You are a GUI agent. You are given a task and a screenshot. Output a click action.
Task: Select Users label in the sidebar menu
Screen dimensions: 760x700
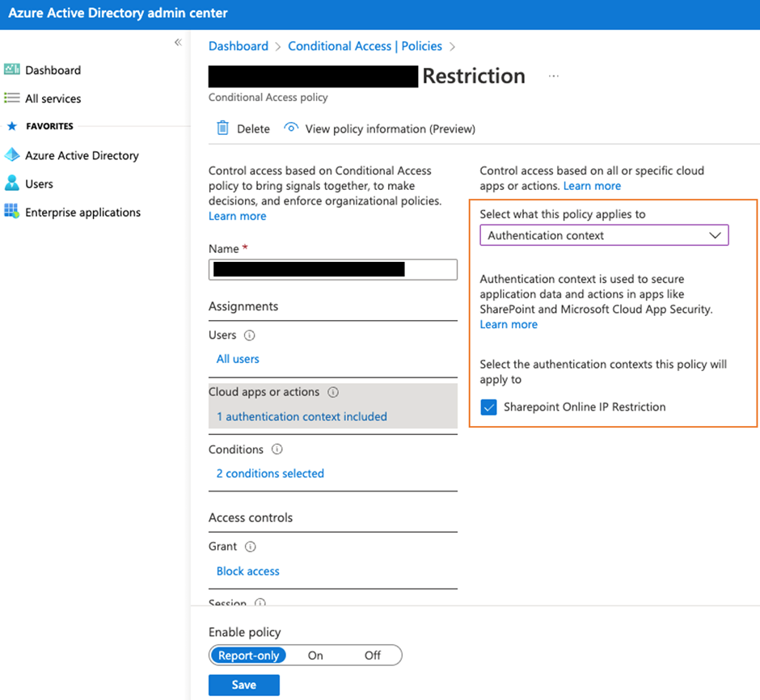[40, 184]
